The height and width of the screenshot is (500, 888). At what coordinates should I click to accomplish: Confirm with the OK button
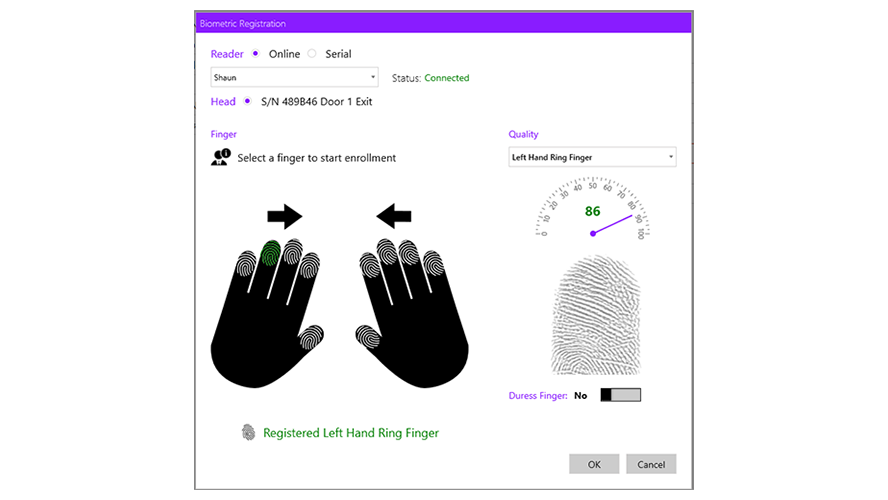point(594,464)
